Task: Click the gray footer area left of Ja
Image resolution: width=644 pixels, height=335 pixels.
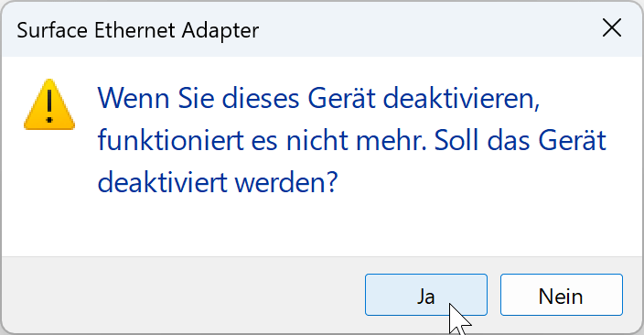Action: (183, 295)
